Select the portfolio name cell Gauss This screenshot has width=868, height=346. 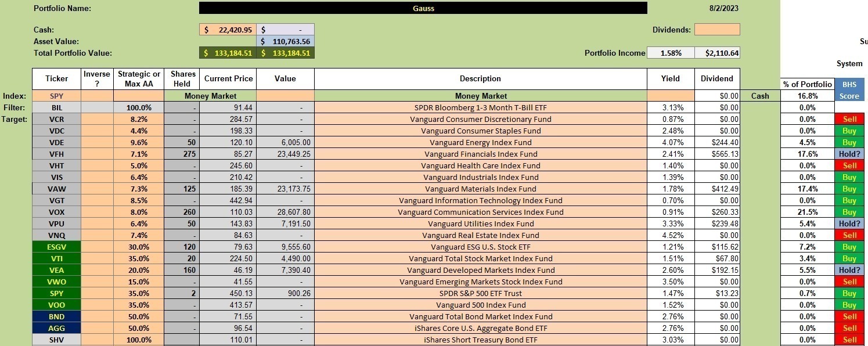pyautogui.click(x=423, y=8)
